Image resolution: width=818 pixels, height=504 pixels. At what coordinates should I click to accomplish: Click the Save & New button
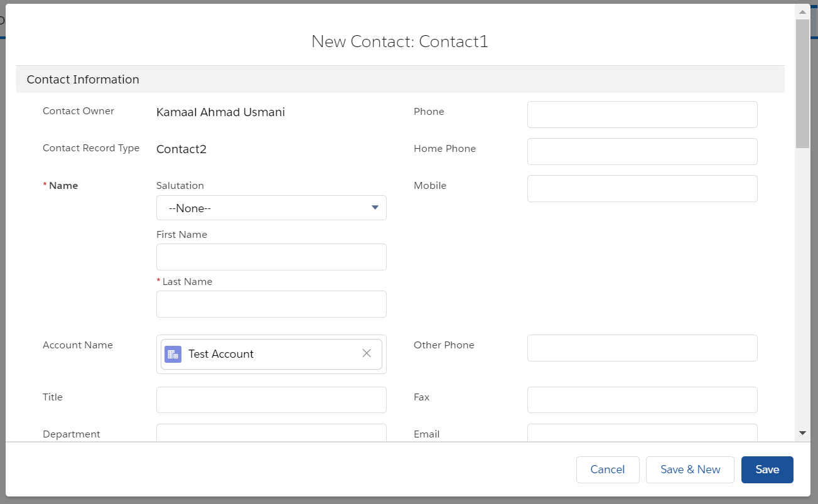690,469
